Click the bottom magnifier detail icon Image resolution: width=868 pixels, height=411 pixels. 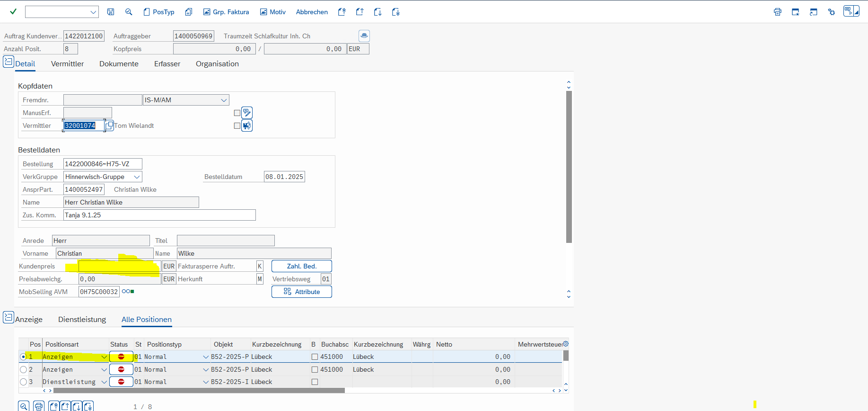24,406
